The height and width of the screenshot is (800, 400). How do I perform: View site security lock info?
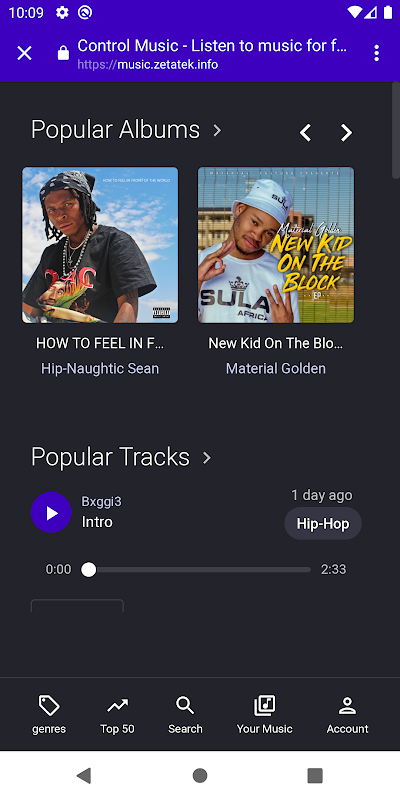(x=63, y=53)
